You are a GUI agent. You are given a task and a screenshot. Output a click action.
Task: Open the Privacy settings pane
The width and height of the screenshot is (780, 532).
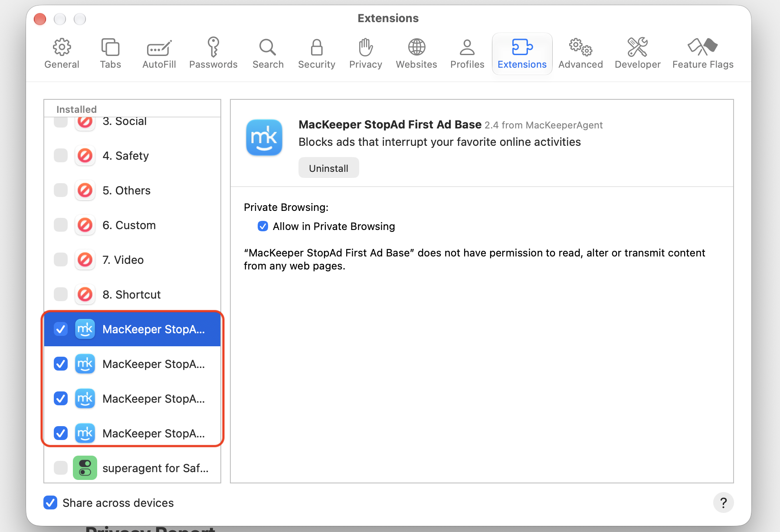[x=366, y=54]
